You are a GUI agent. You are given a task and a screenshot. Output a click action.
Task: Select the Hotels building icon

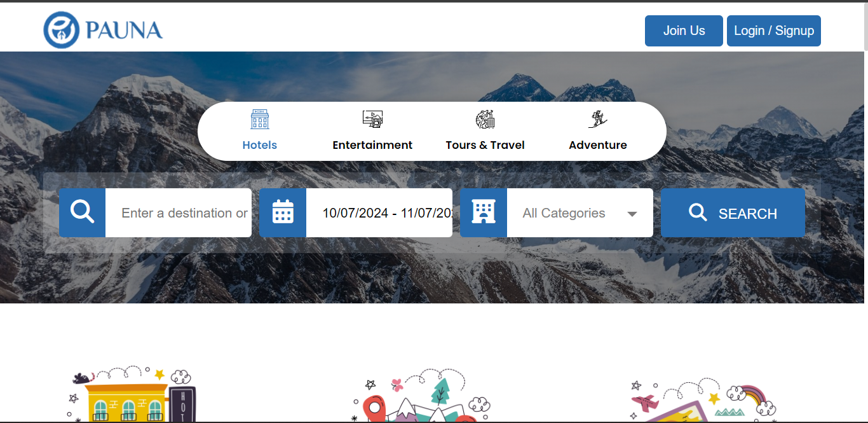pos(260,120)
